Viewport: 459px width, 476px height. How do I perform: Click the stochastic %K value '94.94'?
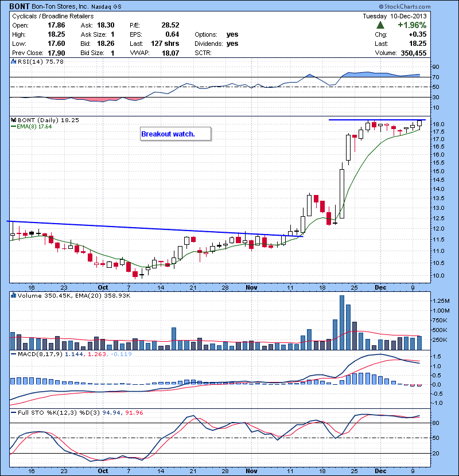[x=111, y=413]
